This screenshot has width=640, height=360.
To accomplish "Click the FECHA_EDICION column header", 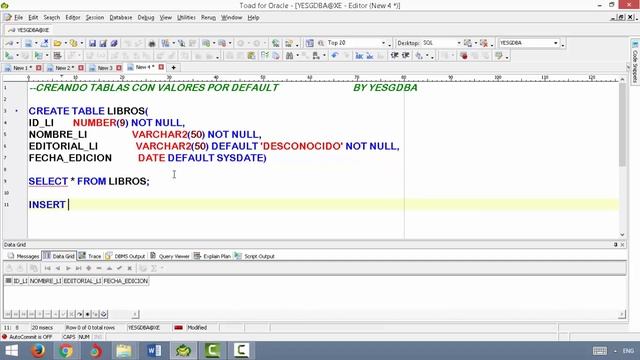I will pyautogui.click(x=125, y=281).
